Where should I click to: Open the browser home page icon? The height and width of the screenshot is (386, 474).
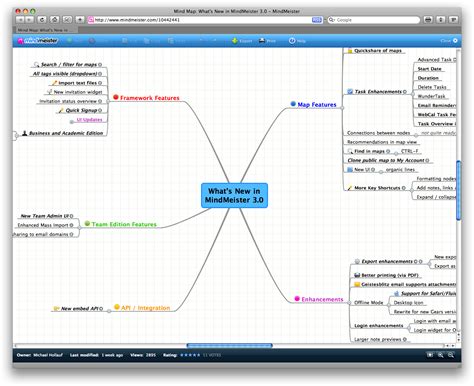pyautogui.click(x=55, y=20)
